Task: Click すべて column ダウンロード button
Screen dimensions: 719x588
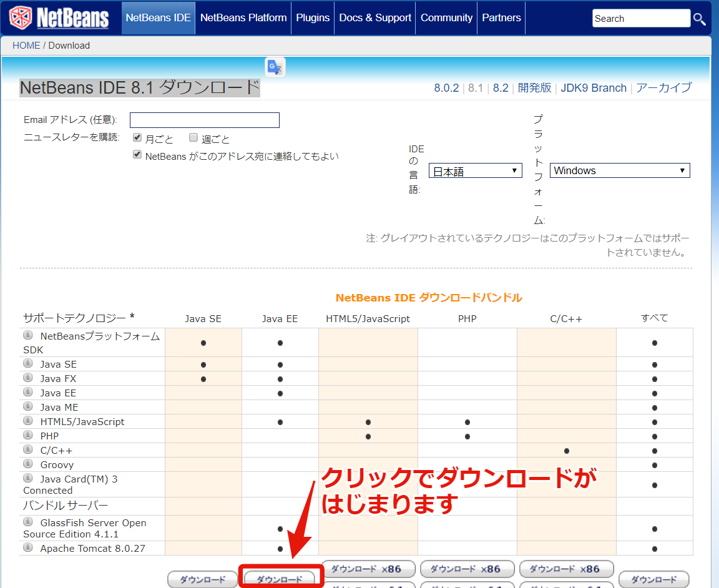Action: click(x=654, y=579)
